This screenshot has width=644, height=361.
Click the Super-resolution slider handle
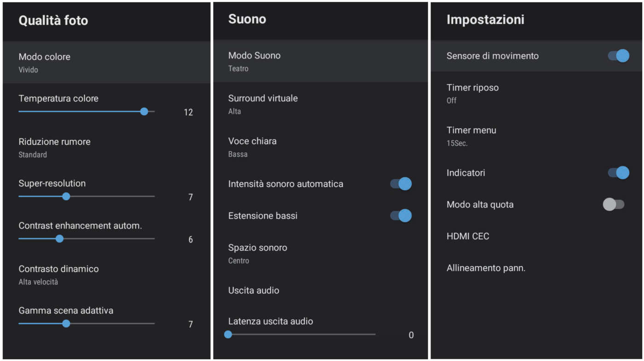click(x=66, y=196)
